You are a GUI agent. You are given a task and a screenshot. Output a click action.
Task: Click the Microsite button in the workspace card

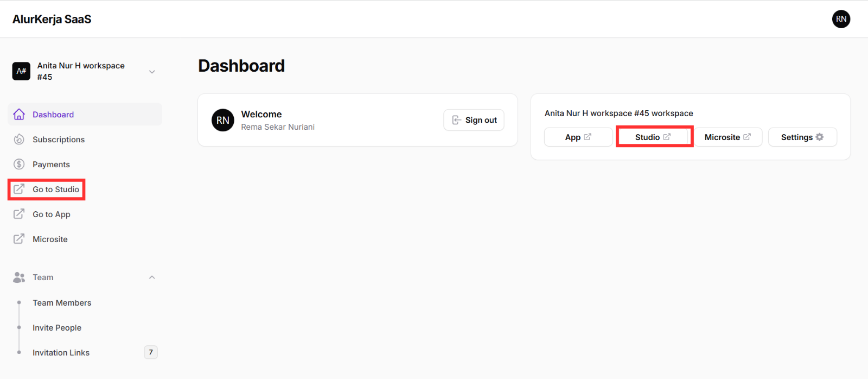click(x=727, y=137)
